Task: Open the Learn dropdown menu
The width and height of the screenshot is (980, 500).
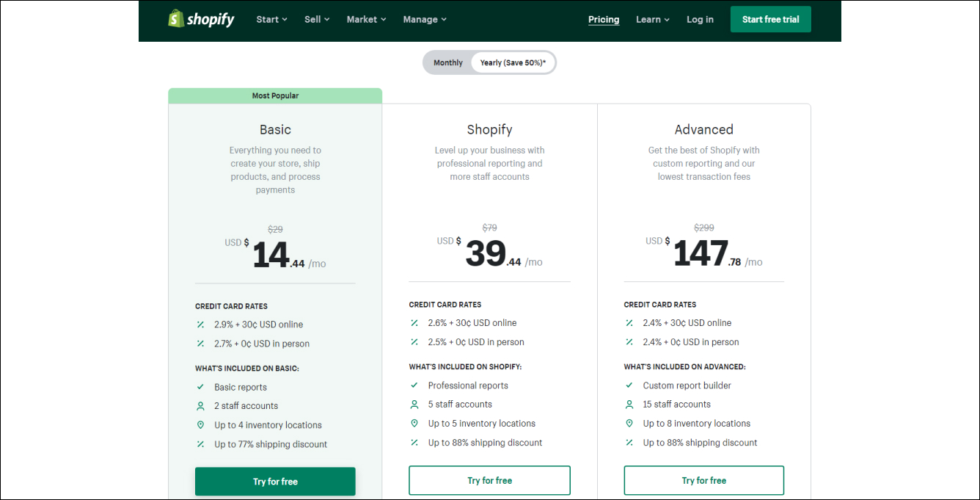Action: [653, 20]
